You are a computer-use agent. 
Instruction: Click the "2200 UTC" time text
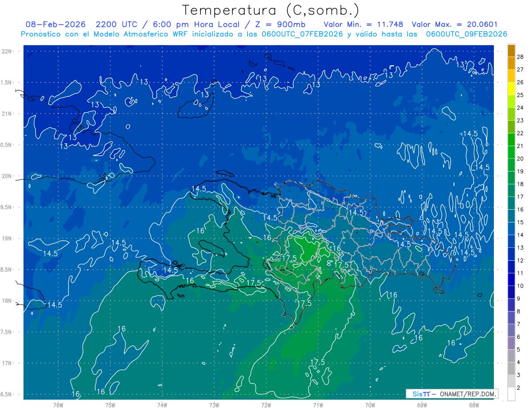pyautogui.click(x=117, y=24)
